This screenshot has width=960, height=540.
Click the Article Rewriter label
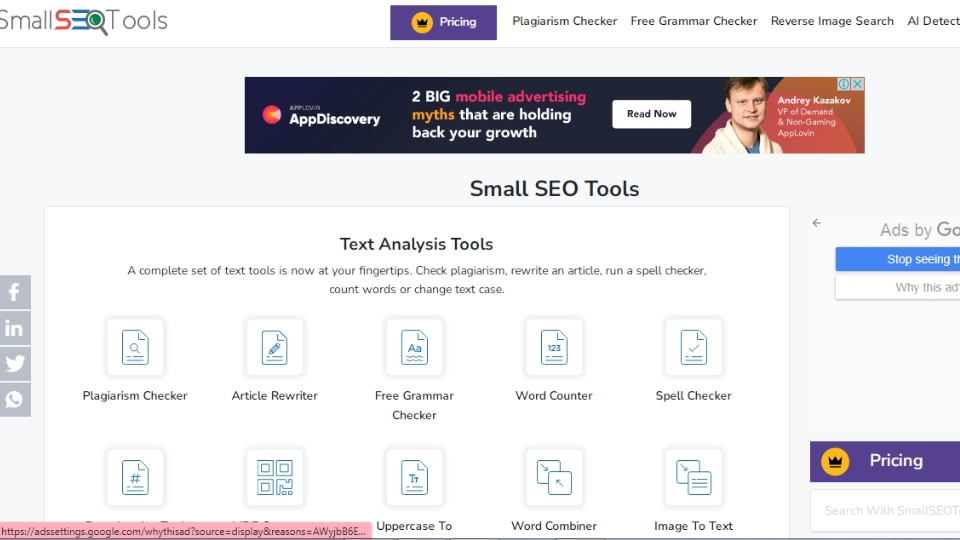pyautogui.click(x=275, y=396)
